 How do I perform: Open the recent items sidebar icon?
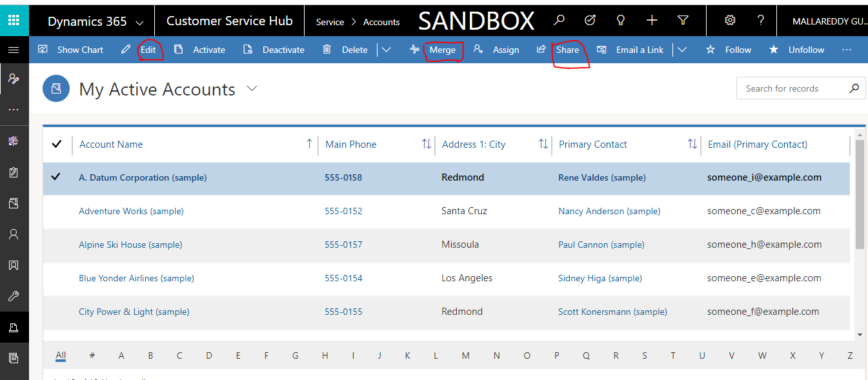[14, 79]
